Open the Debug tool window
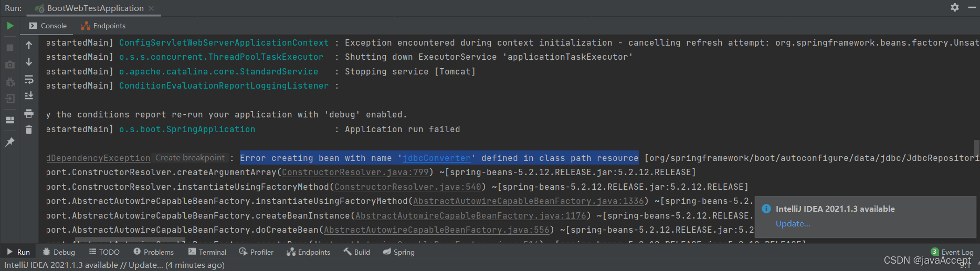Viewport: 980px width, 271px height. tap(59, 252)
